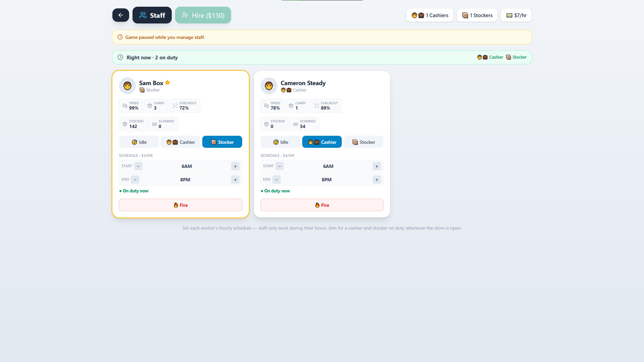
Task: Click the gold star next to Sam Box
Action: point(167,82)
